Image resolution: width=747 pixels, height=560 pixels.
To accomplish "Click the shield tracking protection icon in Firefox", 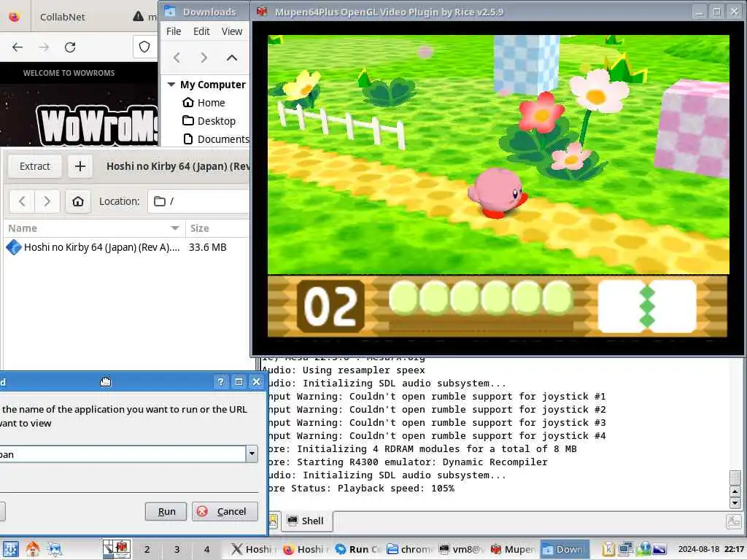I will coord(144,47).
